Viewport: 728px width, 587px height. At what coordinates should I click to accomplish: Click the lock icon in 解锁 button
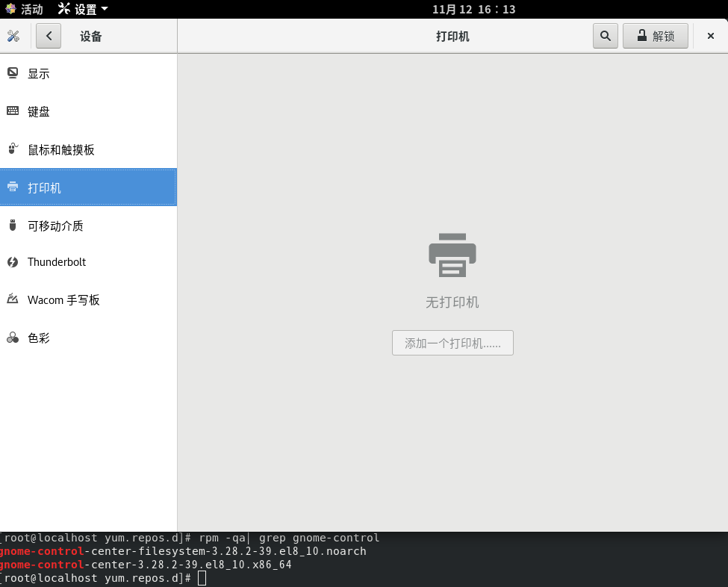pos(641,35)
